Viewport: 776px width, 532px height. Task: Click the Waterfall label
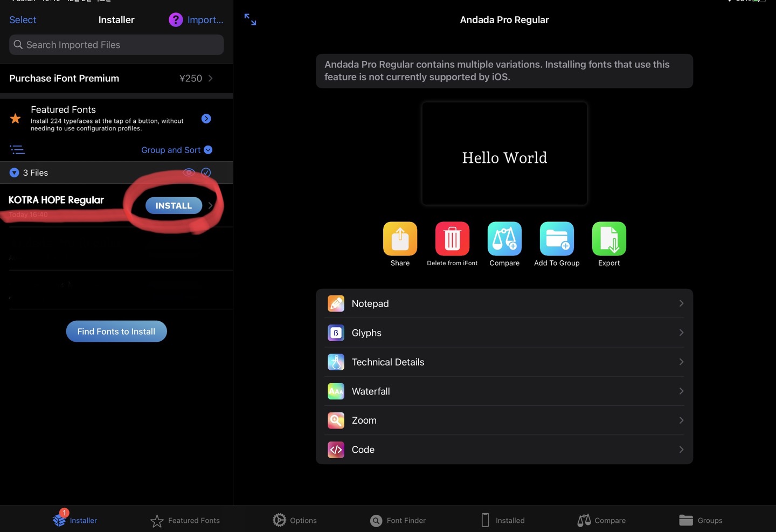tap(371, 391)
